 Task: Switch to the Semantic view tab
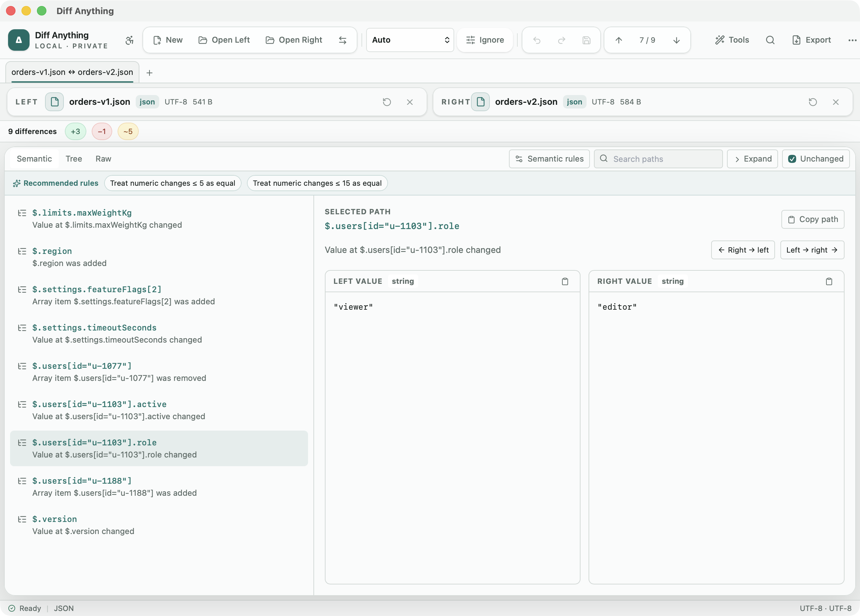(x=34, y=159)
